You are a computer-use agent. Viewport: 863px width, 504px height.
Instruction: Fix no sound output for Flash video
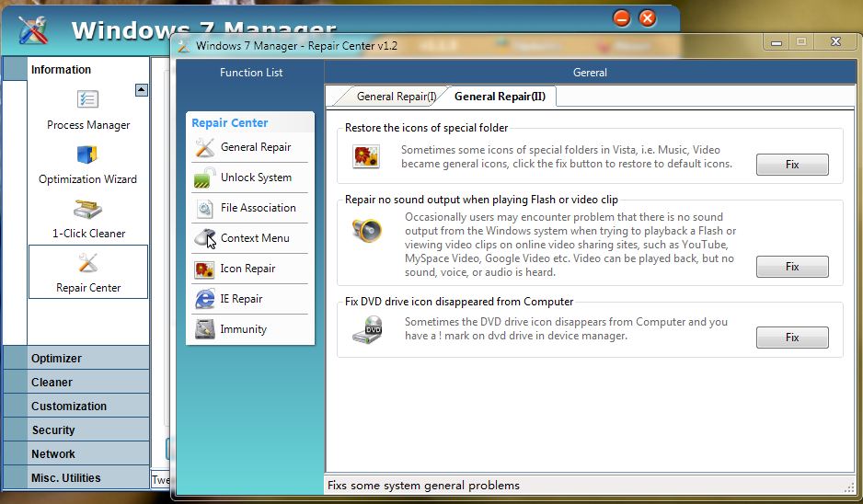click(792, 267)
